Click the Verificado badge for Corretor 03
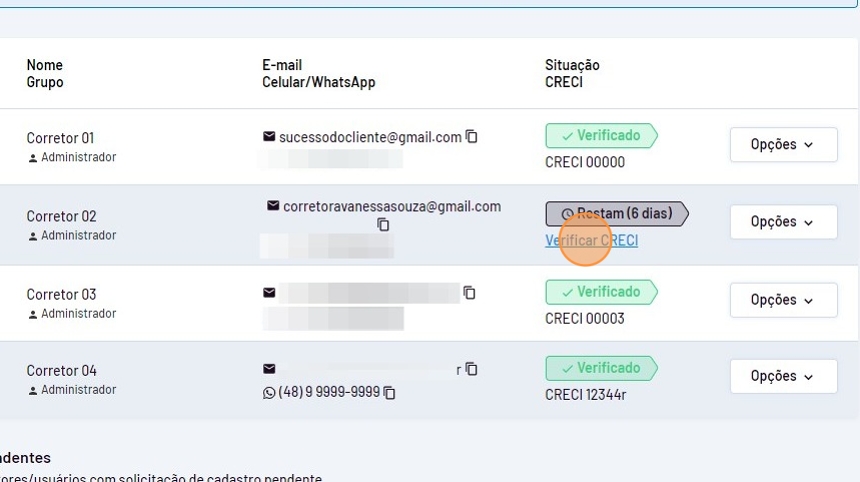The height and width of the screenshot is (482, 860). [600, 292]
